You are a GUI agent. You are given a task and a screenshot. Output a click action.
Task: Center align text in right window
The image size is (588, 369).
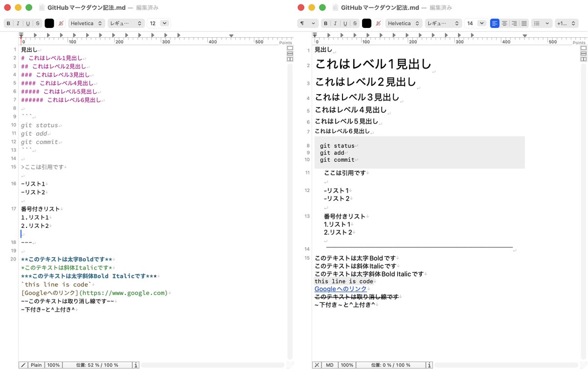pyautogui.click(x=505, y=23)
